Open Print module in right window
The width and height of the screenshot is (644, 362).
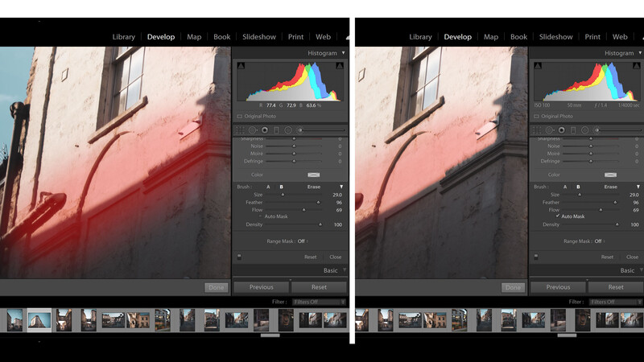[x=592, y=36]
